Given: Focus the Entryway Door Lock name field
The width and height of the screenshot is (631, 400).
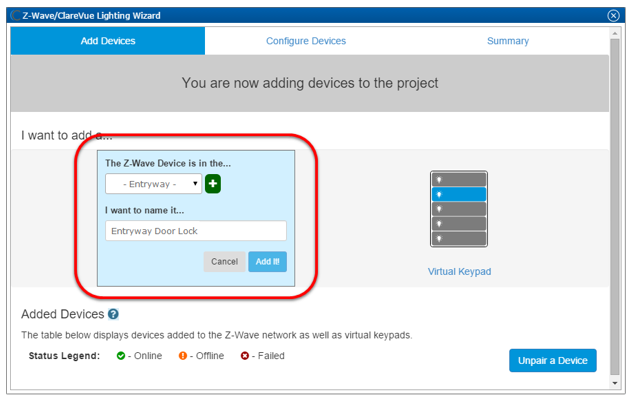Looking at the screenshot, I should pos(196,231).
